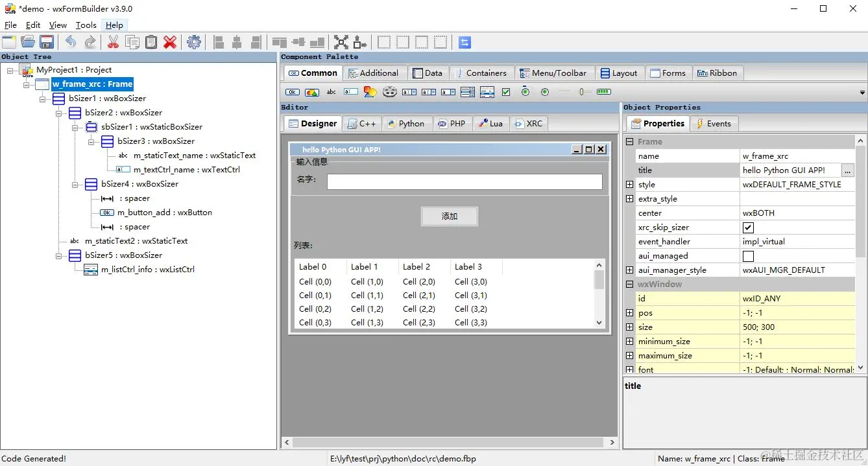Expand the style property

[629, 185]
